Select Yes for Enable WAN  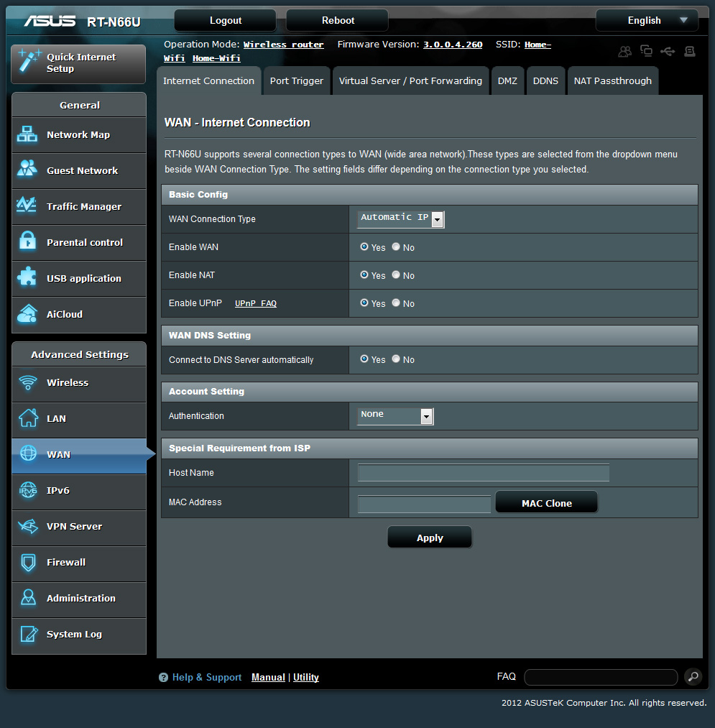364,246
